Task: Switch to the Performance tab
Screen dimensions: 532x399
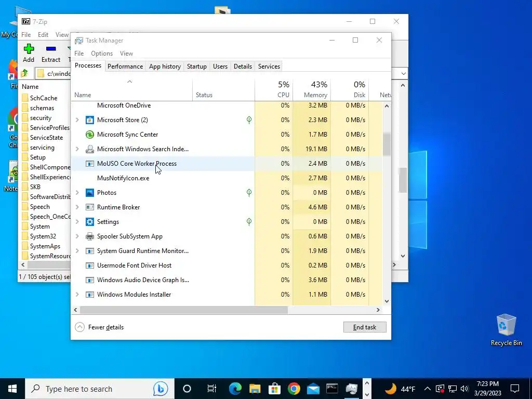Action: tap(125, 66)
